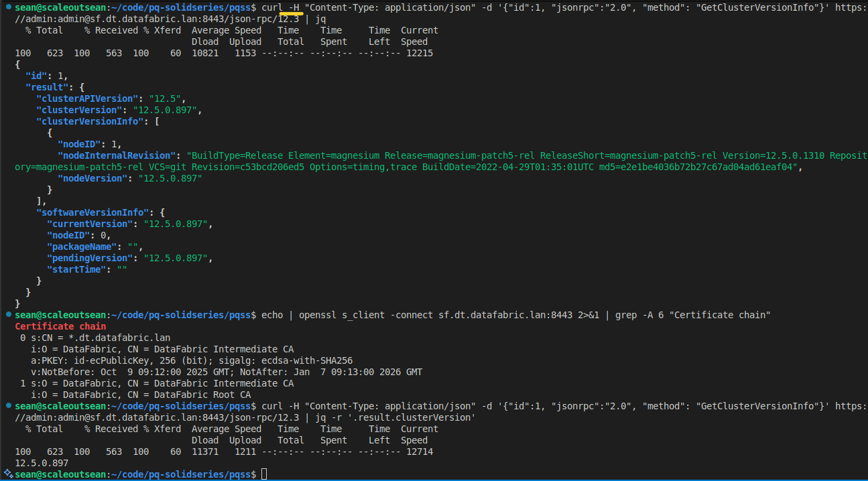The height and width of the screenshot is (481, 868).
Task: Select "Version=12.5.0.1310" in the revision string
Action: [773, 155]
